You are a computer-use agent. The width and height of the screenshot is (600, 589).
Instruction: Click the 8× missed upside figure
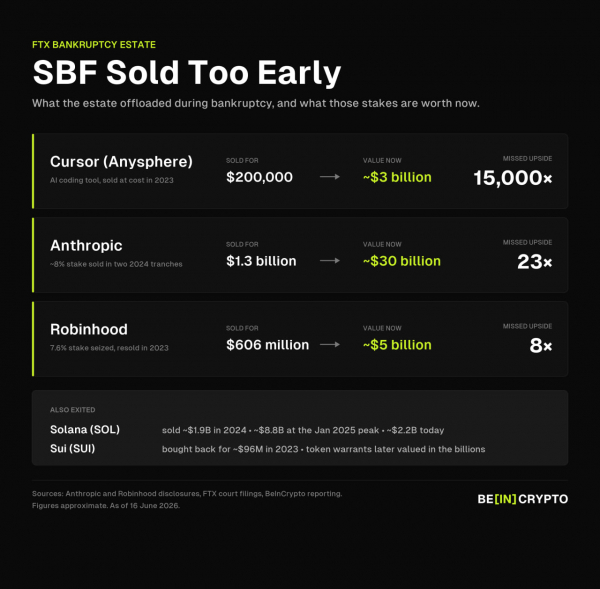(x=541, y=346)
